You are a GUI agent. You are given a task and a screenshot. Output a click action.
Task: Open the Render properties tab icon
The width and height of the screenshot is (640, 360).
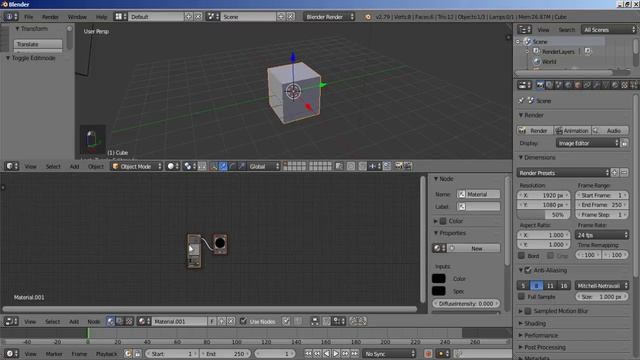point(540,85)
